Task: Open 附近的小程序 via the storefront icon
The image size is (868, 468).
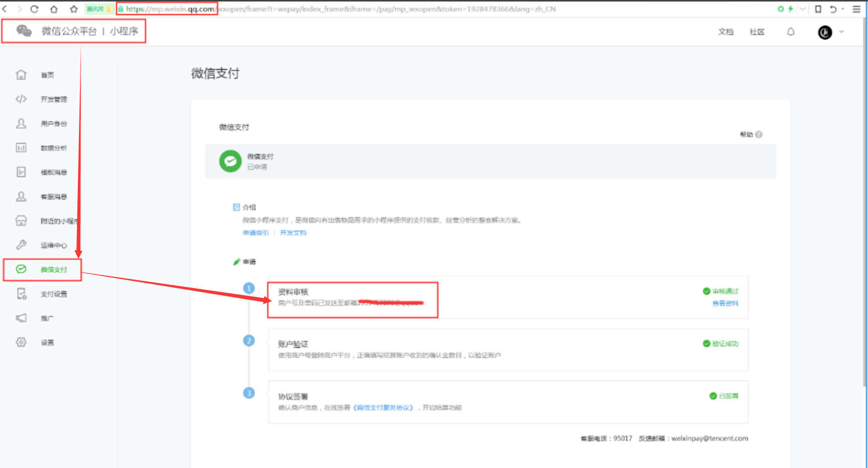Action: (21, 221)
